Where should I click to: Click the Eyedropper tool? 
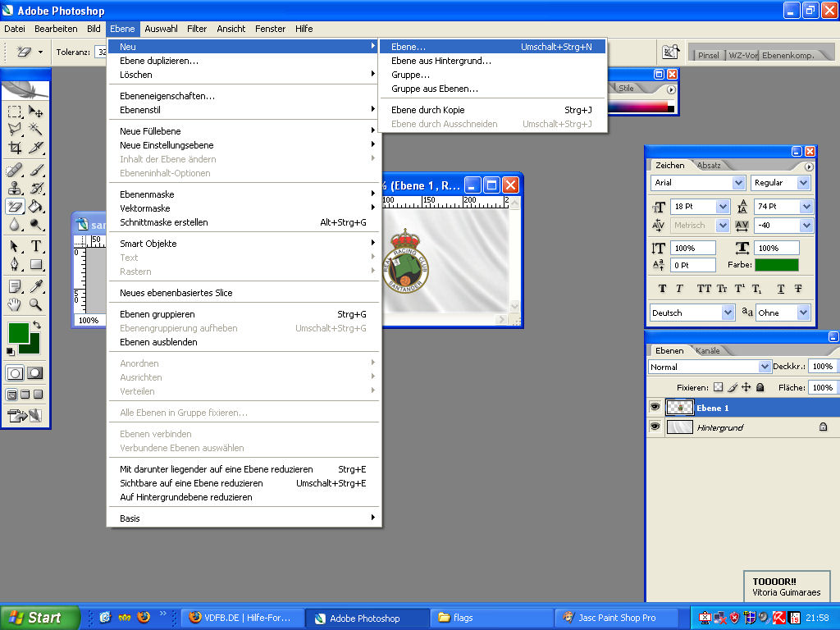click(36, 285)
